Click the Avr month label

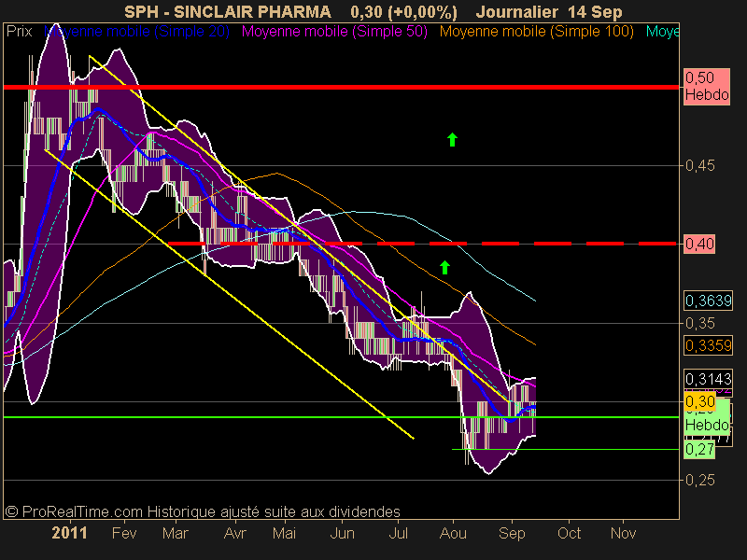235,533
